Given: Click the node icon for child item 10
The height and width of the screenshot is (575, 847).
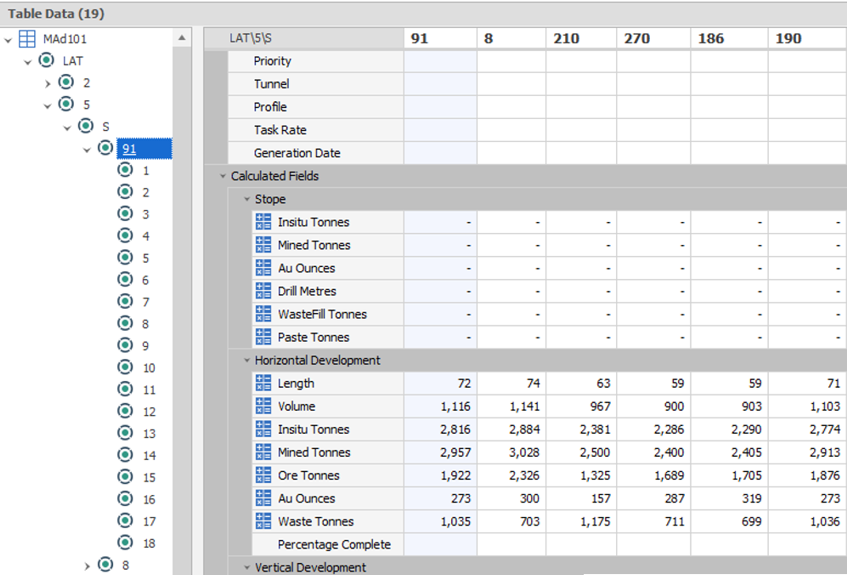Looking at the screenshot, I should coord(125,367).
